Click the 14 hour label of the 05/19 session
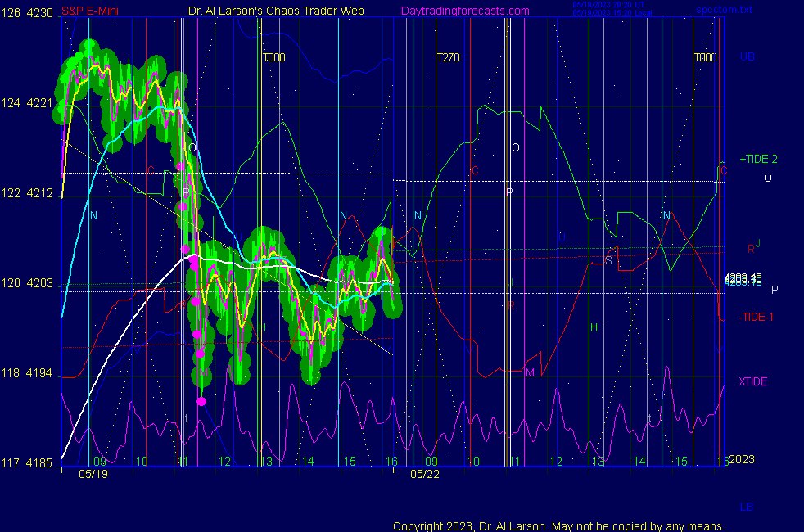Image resolution: width=804 pixels, height=532 pixels. click(x=308, y=462)
